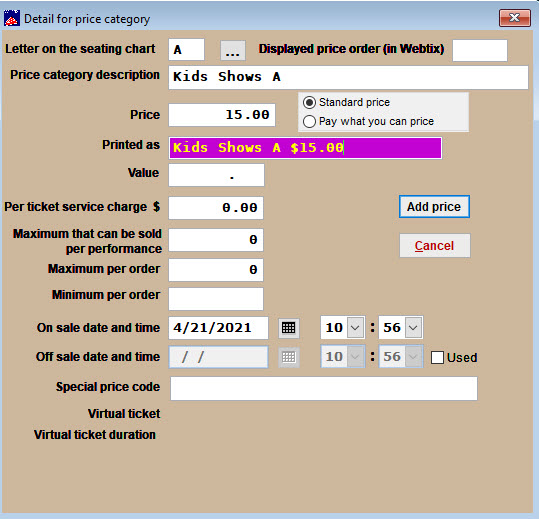Expand the on sale minute dropdown
This screenshot has height=519, width=539.
click(x=413, y=328)
